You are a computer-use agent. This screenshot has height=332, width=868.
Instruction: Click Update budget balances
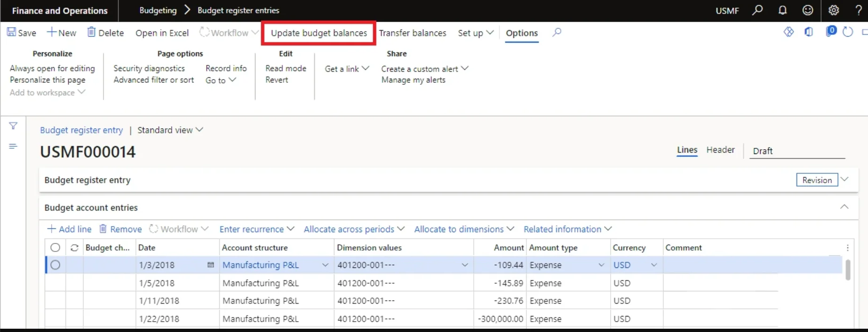point(319,33)
